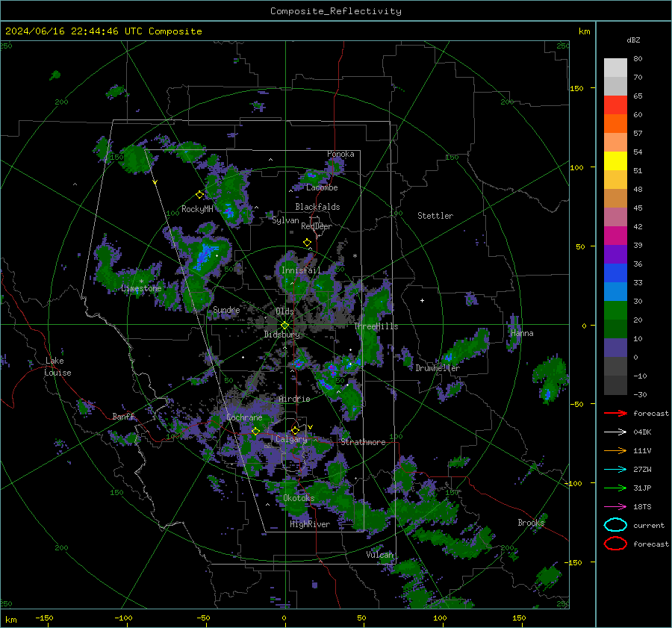Click the Limestone label on the map
Screen dimensions: 672x628
coord(141,288)
